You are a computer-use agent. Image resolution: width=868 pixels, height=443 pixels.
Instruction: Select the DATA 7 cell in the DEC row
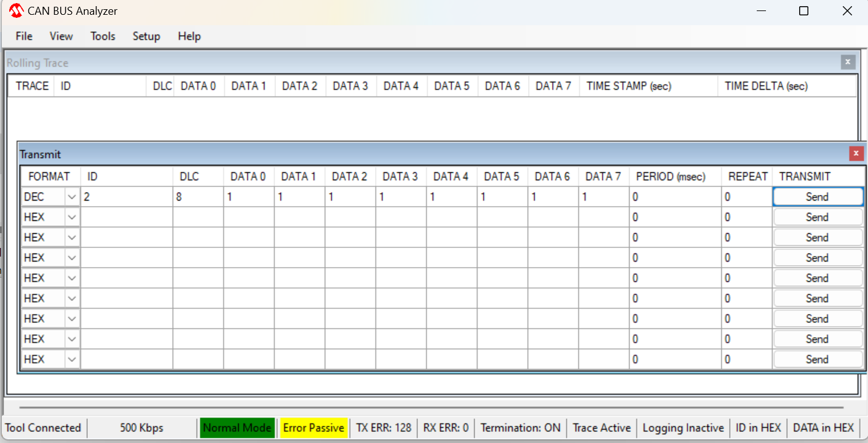[x=604, y=197]
